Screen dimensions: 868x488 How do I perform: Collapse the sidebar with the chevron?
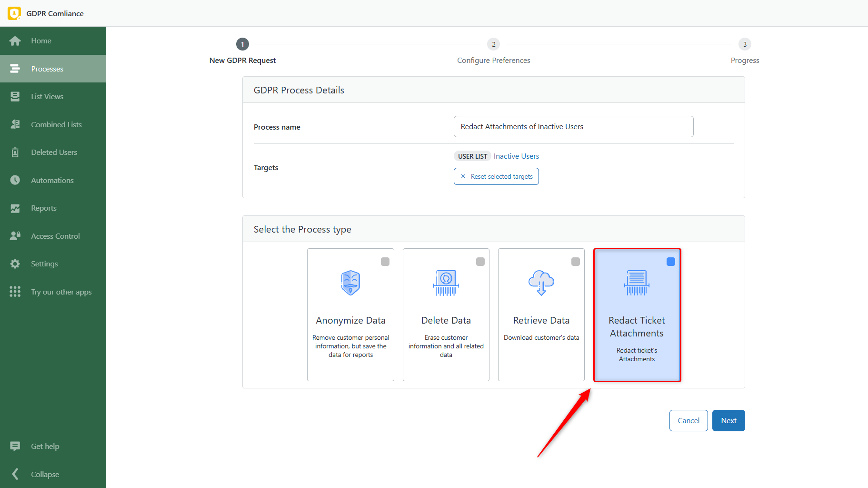[x=15, y=474]
